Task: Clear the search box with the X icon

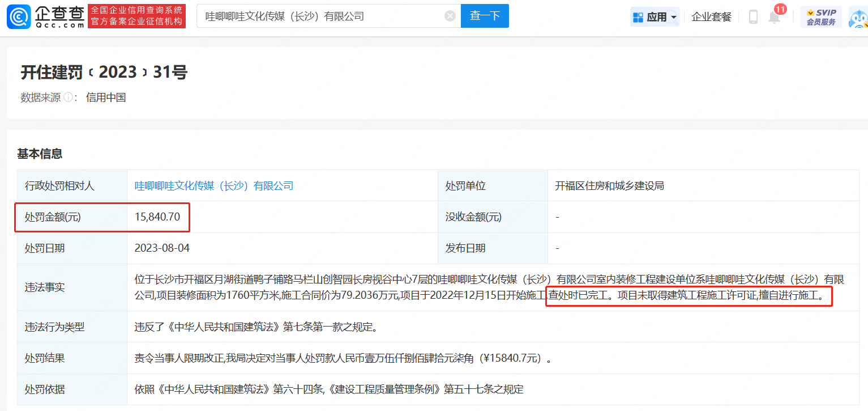Action: (x=450, y=16)
